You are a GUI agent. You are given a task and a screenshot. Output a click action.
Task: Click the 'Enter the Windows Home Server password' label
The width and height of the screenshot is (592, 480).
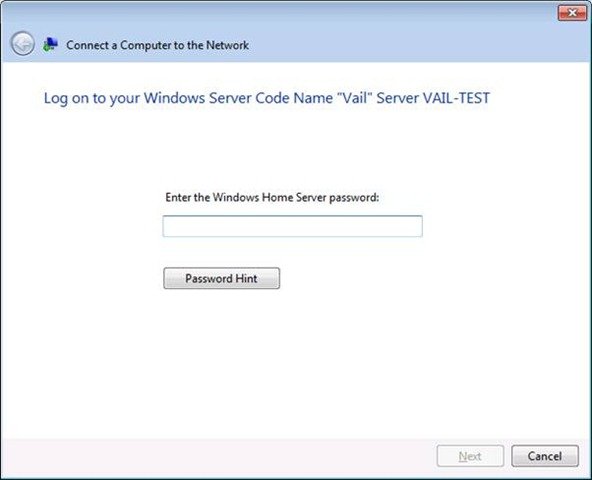272,197
